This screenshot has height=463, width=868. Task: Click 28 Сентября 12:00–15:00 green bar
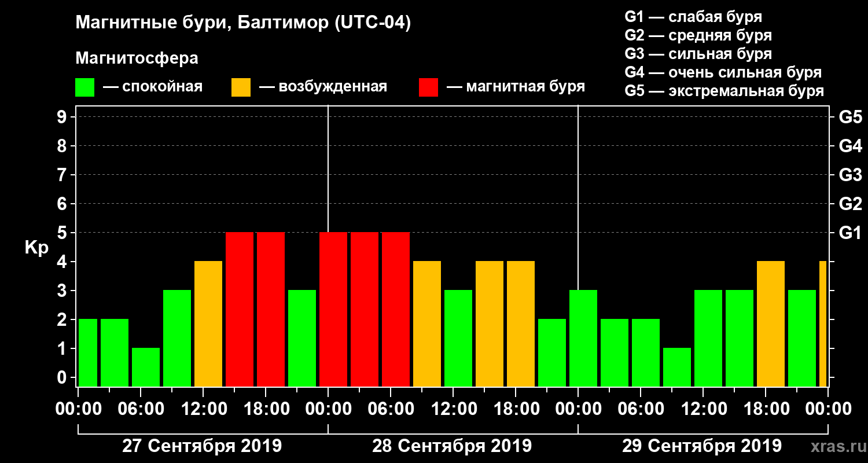pyautogui.click(x=458, y=338)
